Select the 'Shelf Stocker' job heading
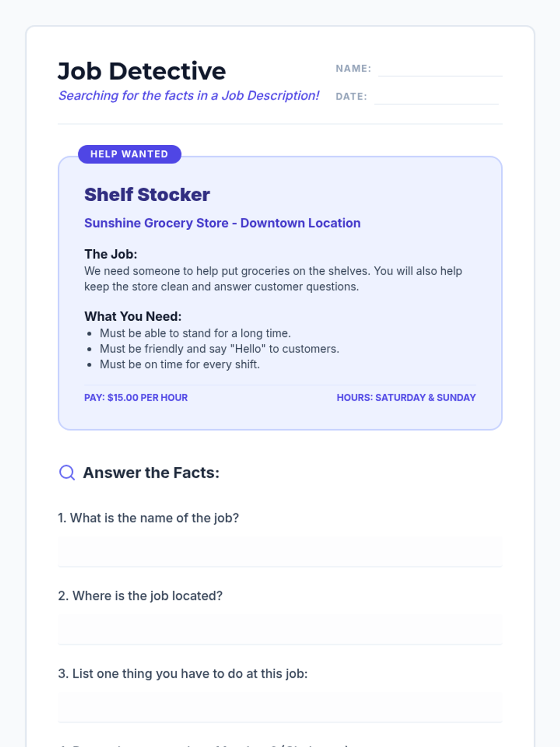560x747 pixels. (147, 195)
